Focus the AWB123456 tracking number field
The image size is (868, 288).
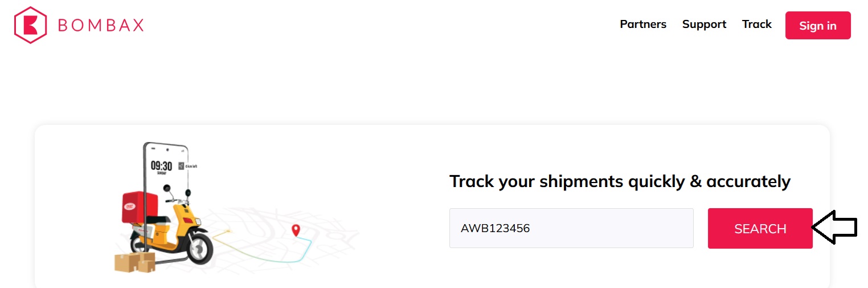pyautogui.click(x=571, y=228)
